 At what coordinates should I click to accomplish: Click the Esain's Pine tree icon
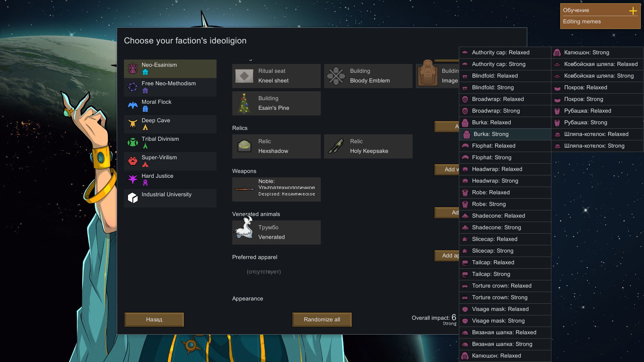point(244,103)
